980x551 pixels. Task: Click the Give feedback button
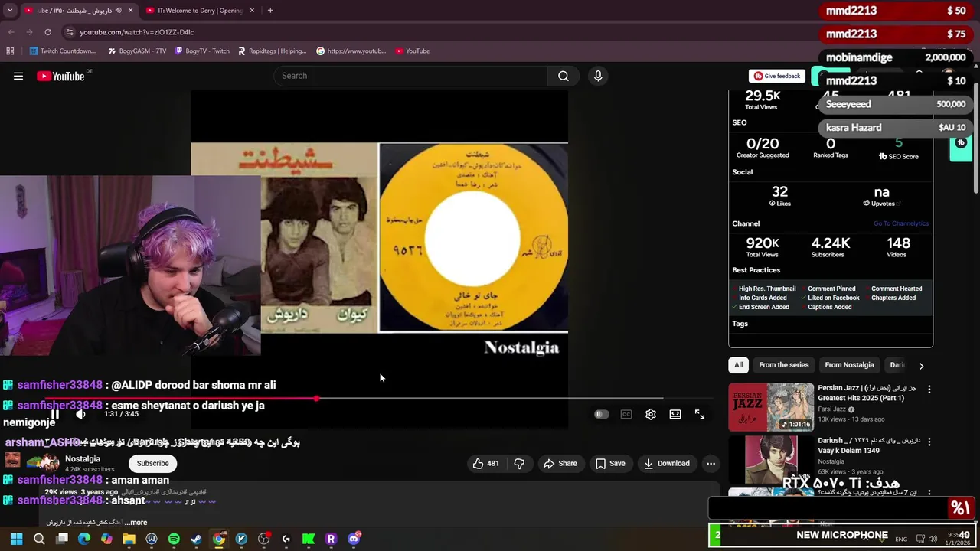(777, 76)
